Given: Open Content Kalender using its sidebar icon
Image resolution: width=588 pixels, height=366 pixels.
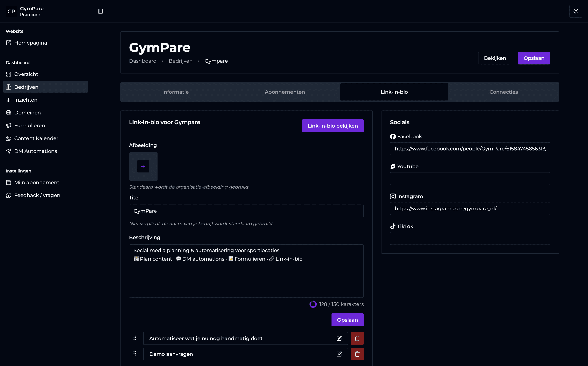Looking at the screenshot, I should point(9,138).
